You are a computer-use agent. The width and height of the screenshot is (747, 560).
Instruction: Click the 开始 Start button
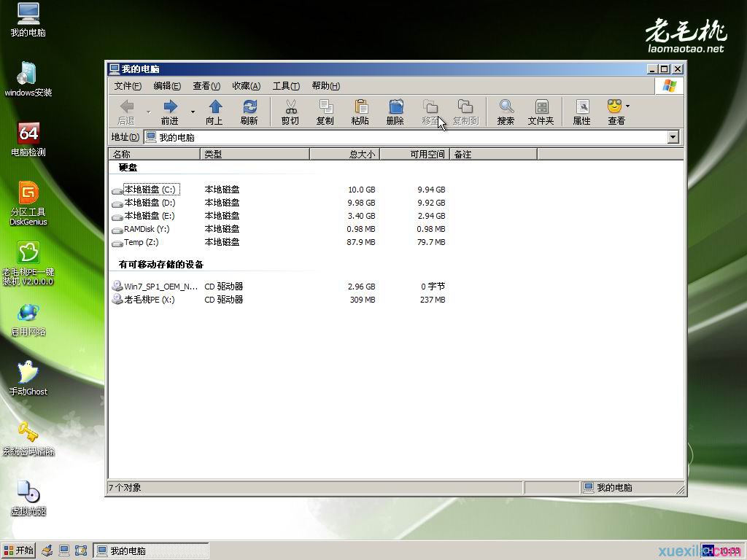(19, 551)
